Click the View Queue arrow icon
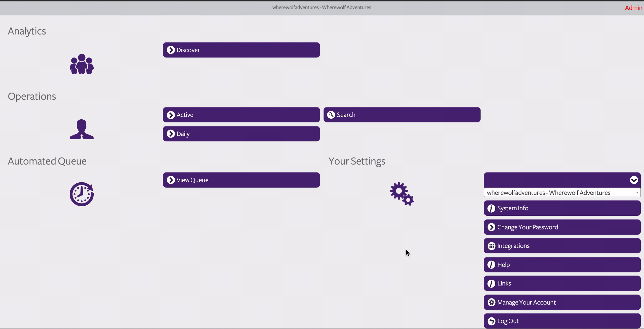The image size is (644, 329). click(171, 180)
